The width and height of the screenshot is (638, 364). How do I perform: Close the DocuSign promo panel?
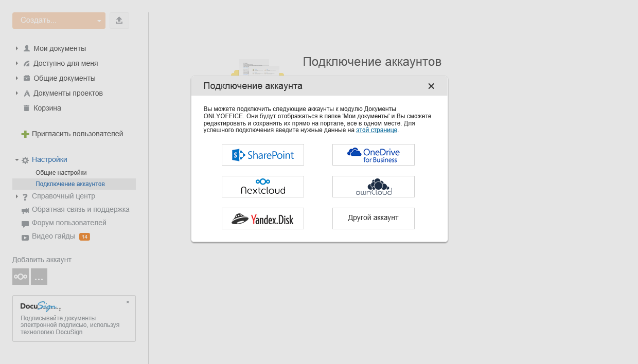(x=128, y=302)
